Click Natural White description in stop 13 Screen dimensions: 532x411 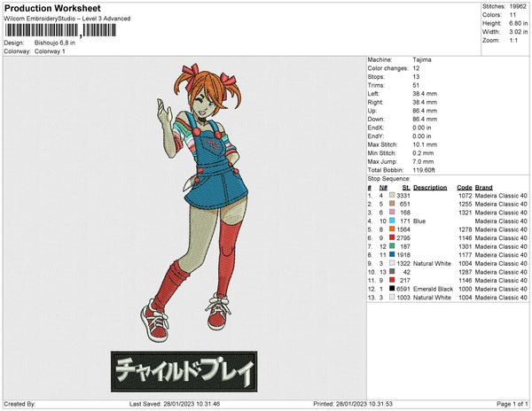(x=433, y=298)
